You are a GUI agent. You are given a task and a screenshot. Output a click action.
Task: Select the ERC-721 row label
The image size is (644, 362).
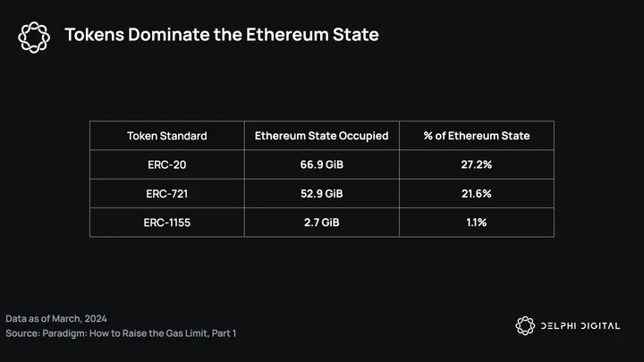point(166,193)
